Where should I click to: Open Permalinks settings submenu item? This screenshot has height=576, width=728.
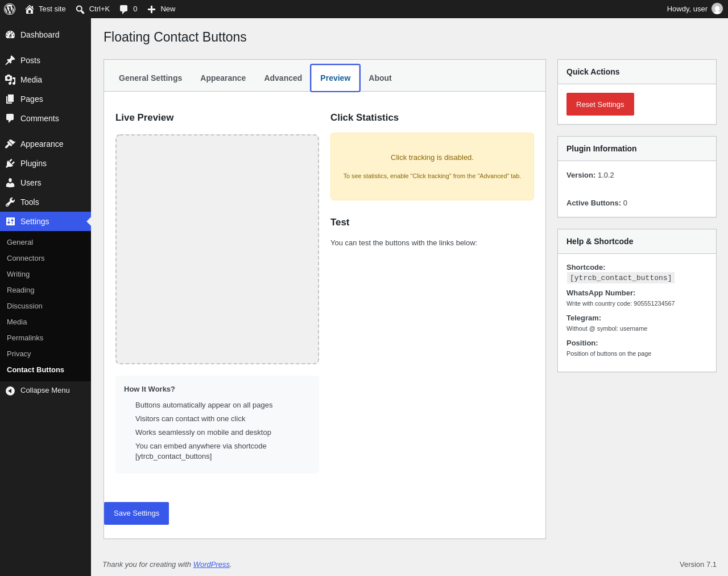tap(25, 338)
